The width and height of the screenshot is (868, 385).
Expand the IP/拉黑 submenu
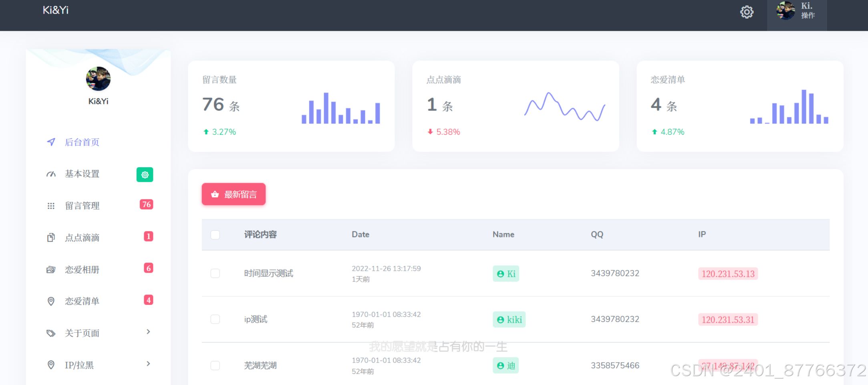(x=148, y=364)
